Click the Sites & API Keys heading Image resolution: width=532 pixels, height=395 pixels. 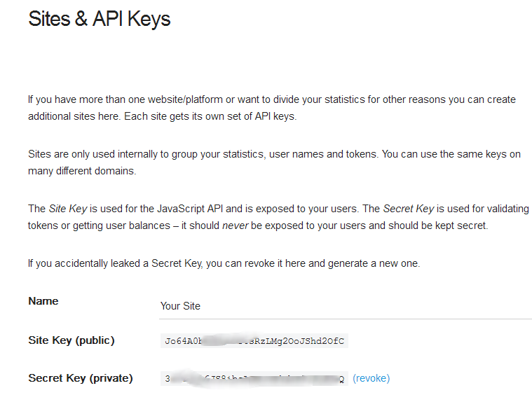point(99,19)
